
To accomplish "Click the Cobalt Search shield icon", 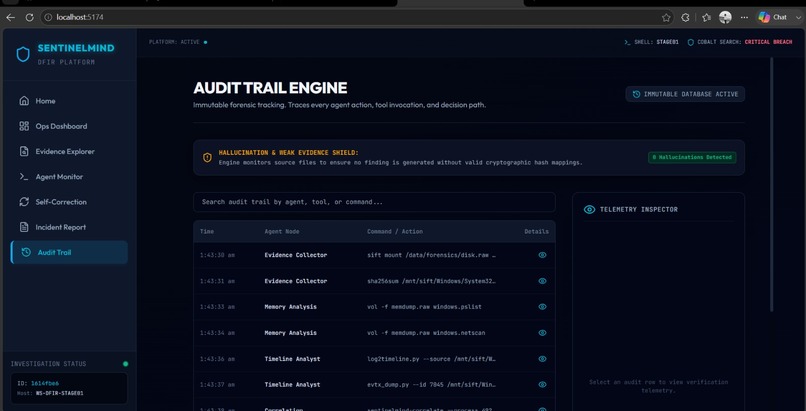I will (690, 42).
